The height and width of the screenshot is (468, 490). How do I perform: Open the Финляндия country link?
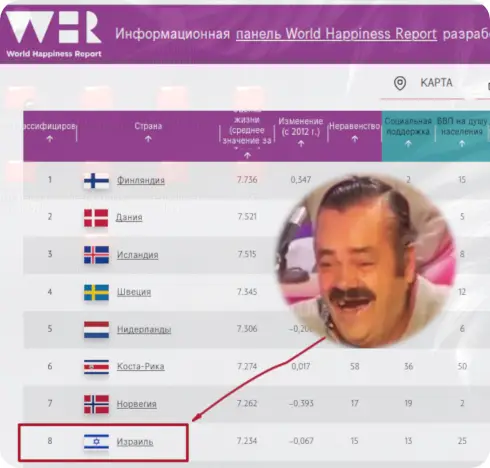pos(141,180)
